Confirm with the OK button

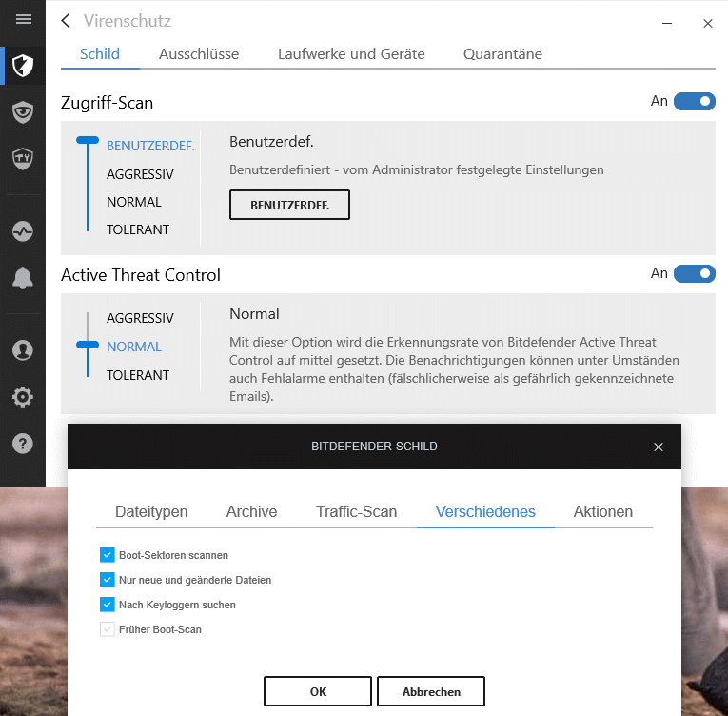(x=318, y=692)
